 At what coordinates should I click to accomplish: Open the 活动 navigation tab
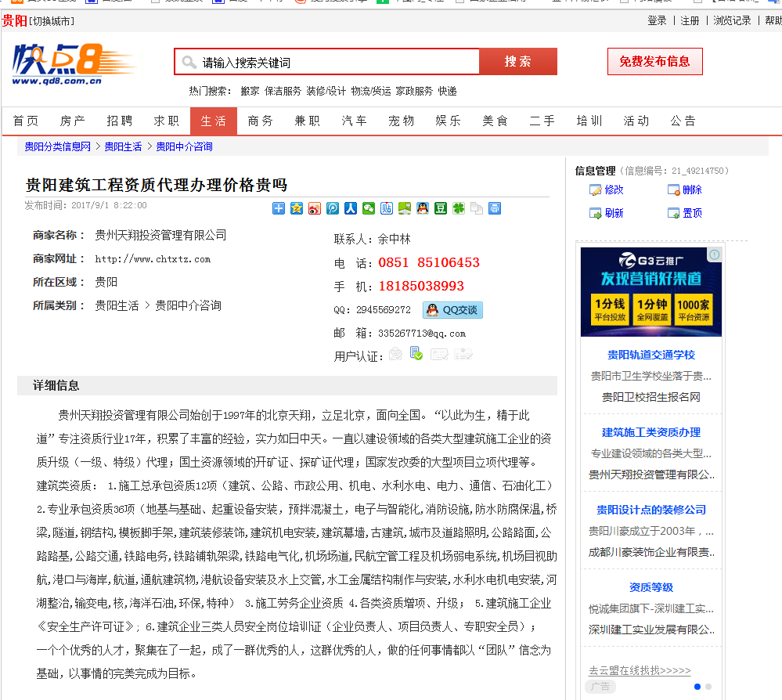636,121
